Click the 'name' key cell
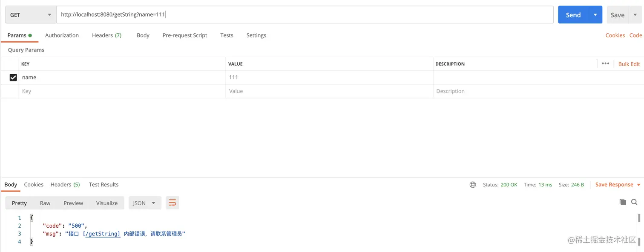 click(122, 78)
